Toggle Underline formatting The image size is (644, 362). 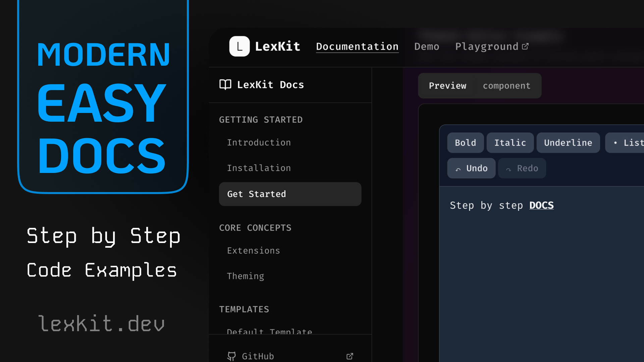pos(568,142)
